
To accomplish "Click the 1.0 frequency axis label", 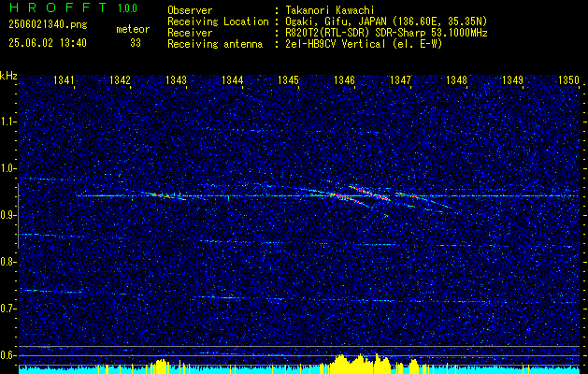I will click(7, 169).
